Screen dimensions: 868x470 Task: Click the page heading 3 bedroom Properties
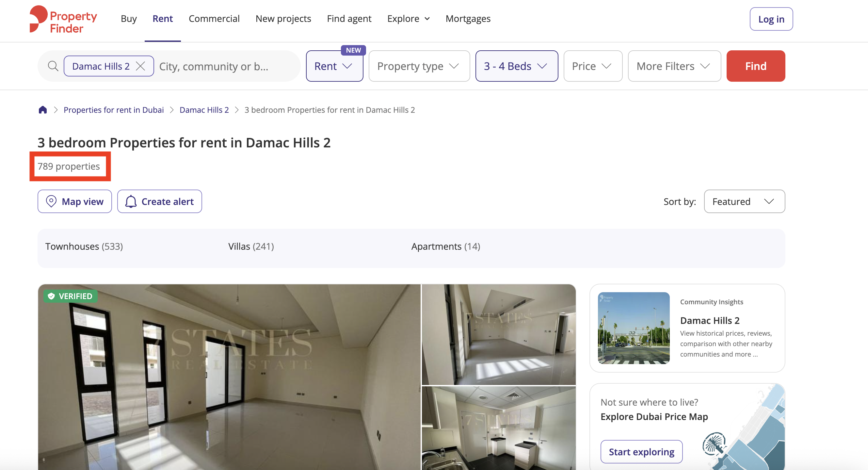[184, 143]
